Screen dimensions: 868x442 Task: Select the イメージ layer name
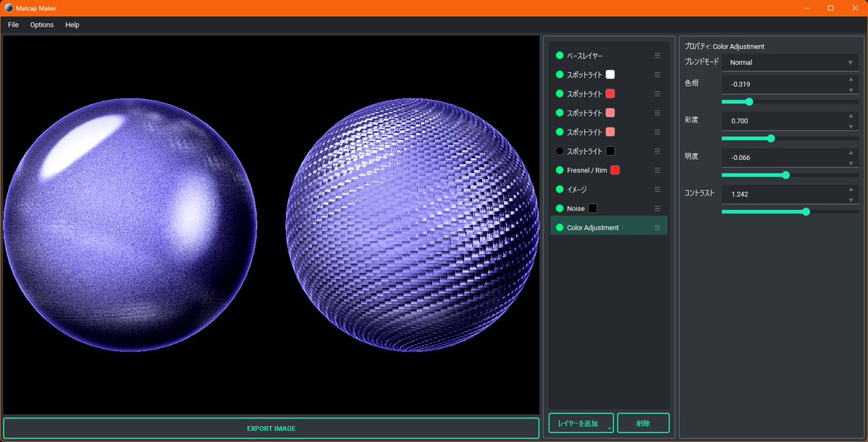click(x=577, y=190)
